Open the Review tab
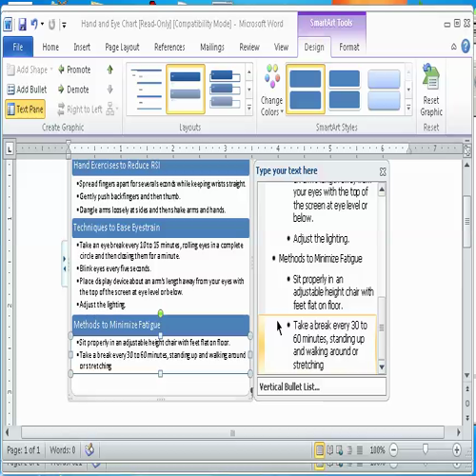Viewport: 476px width, 476px height. 249,47
